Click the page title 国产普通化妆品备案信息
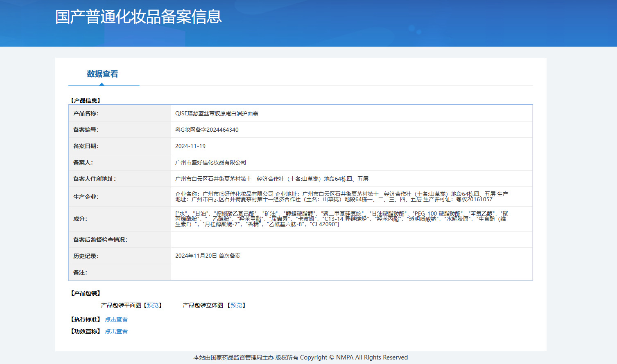 coord(138,17)
